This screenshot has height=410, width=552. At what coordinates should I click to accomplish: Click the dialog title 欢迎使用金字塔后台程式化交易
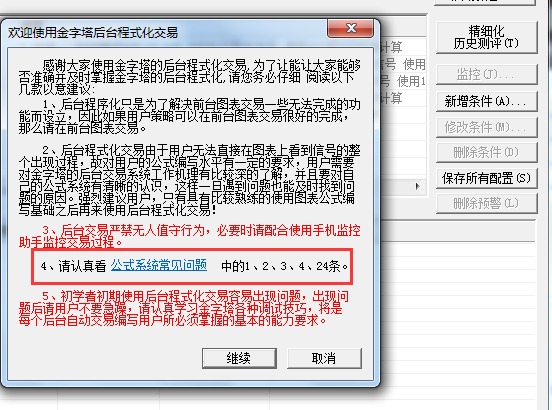pyautogui.click(x=93, y=32)
